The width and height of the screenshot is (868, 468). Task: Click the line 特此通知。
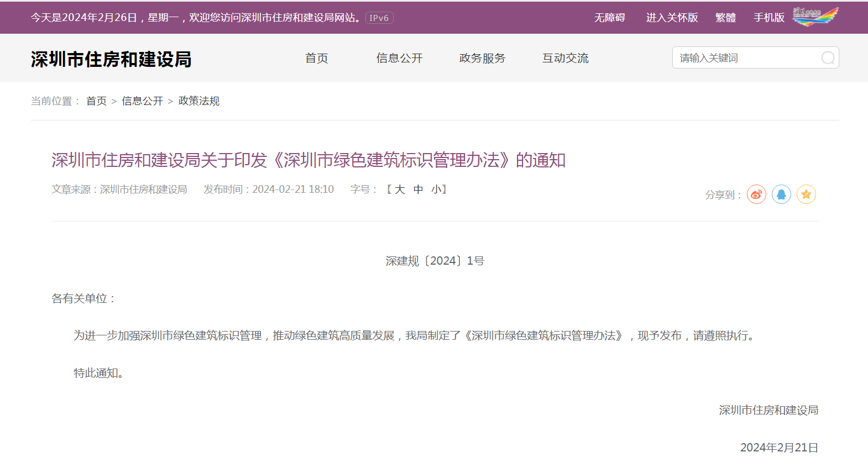(100, 373)
